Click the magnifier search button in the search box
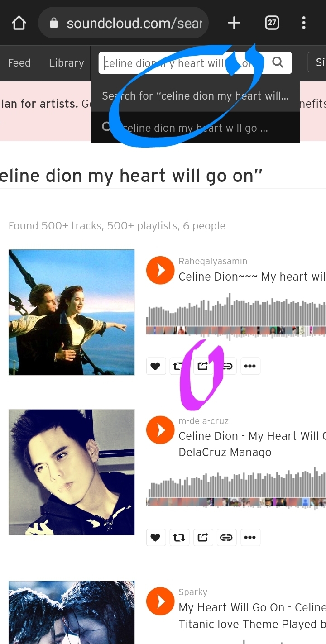This screenshot has height=644, width=326. point(278,62)
